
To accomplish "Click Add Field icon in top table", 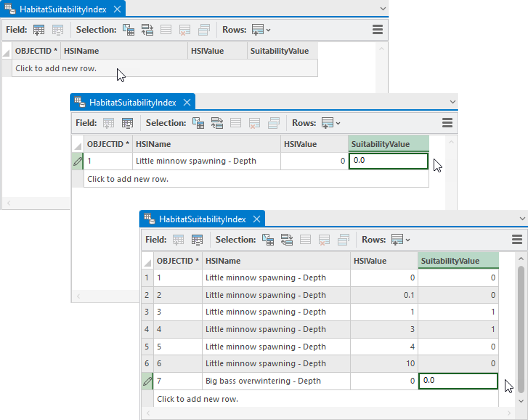I will coord(39,30).
